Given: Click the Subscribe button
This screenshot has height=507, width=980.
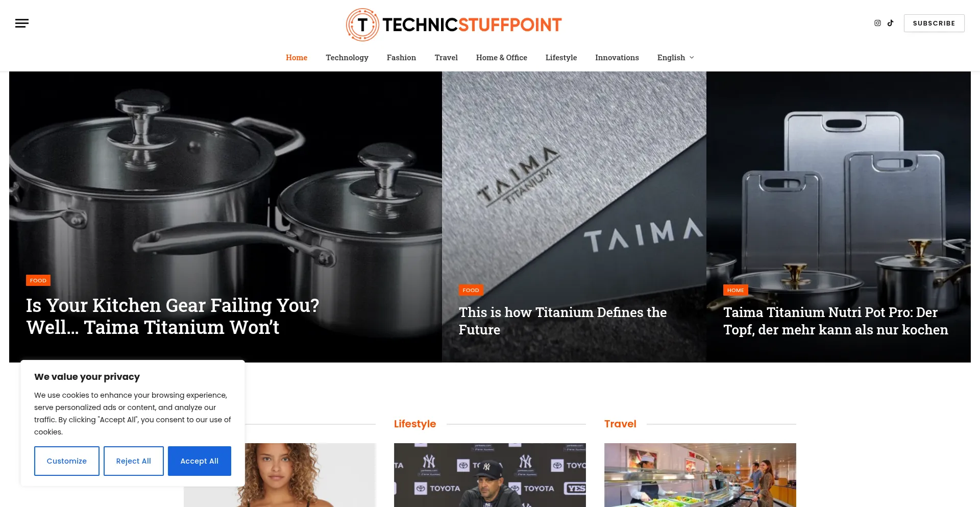Looking at the screenshot, I should (934, 23).
